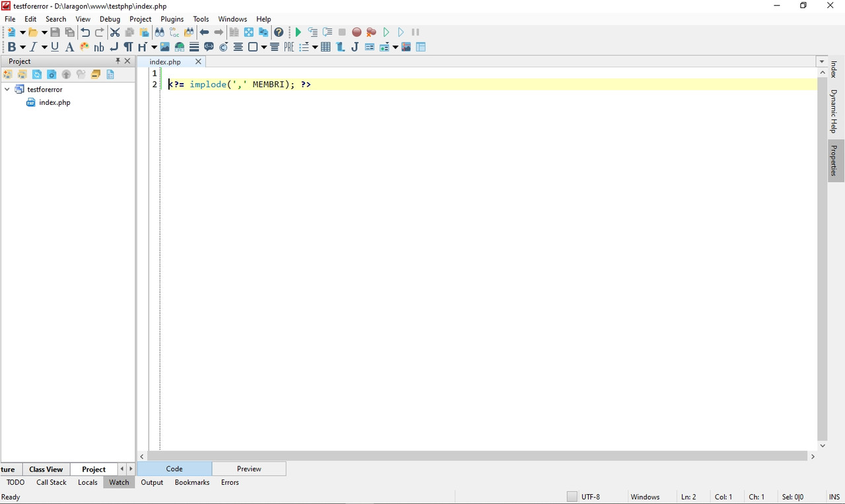
Task: Click the INS insert mode indicator
Action: pyautogui.click(x=834, y=497)
